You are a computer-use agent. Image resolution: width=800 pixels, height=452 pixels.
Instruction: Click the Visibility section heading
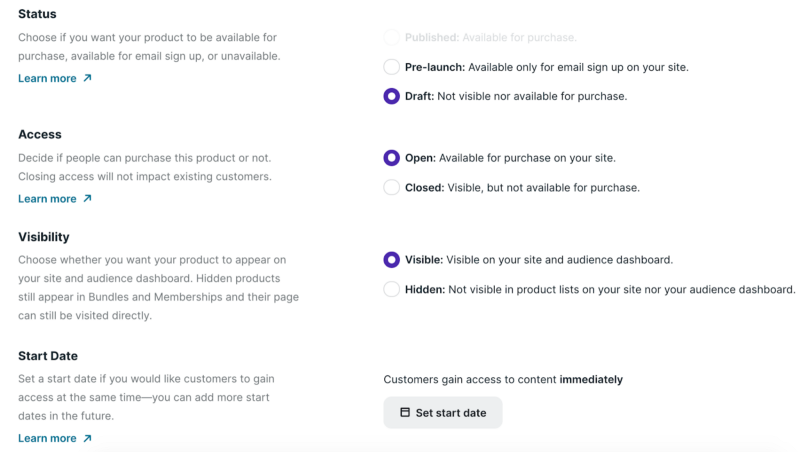(44, 237)
